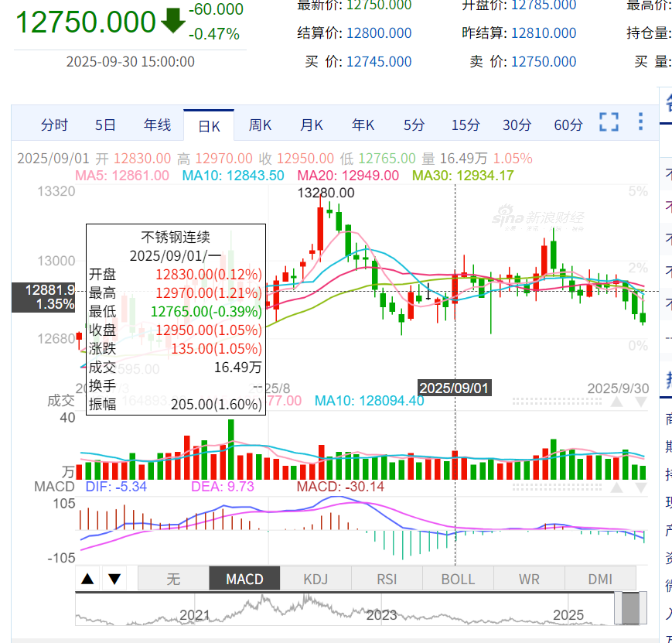672x643 pixels.
Task: Click the 2023 area of timeline navigator
Action: click(381, 615)
